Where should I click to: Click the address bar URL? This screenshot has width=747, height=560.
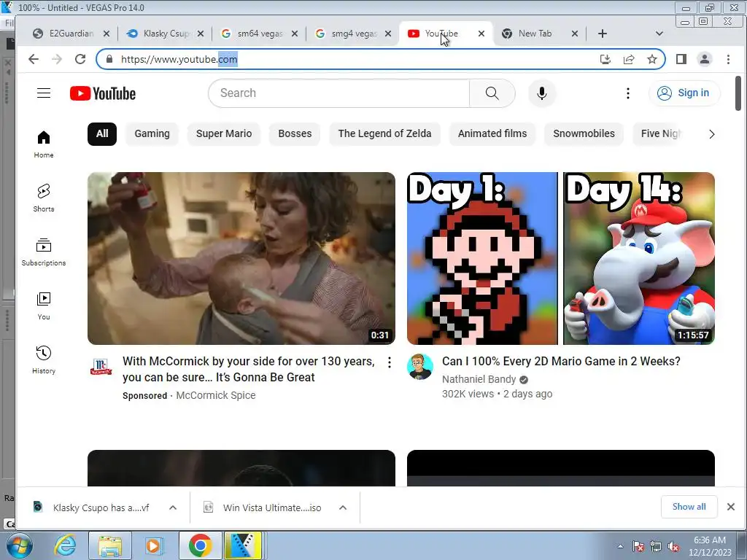[179, 59]
